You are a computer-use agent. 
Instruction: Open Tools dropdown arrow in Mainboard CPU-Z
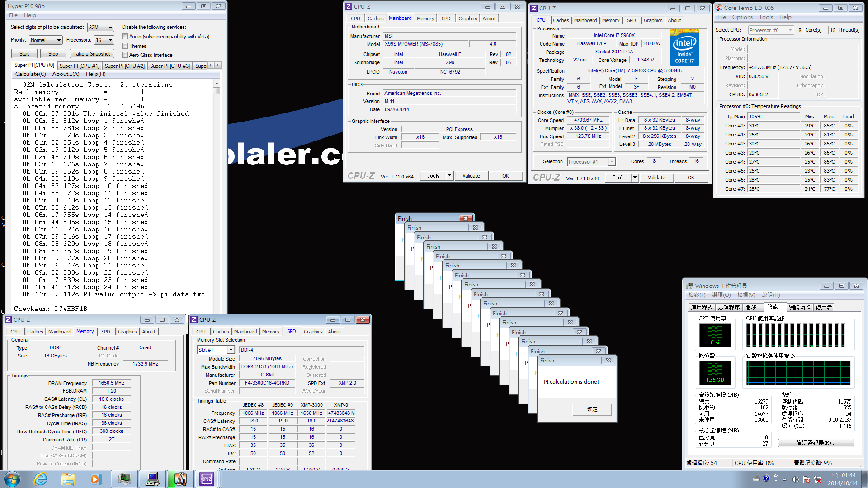449,176
